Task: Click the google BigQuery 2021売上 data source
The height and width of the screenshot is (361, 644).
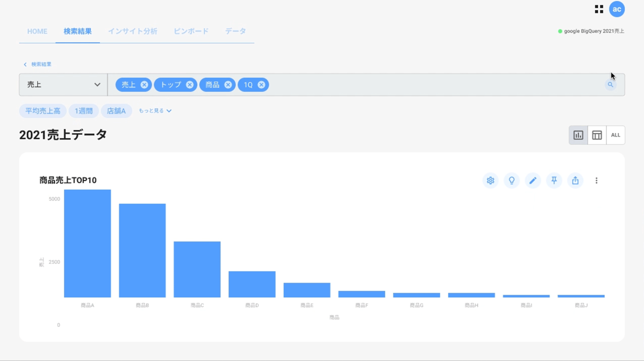Action: 591,31
